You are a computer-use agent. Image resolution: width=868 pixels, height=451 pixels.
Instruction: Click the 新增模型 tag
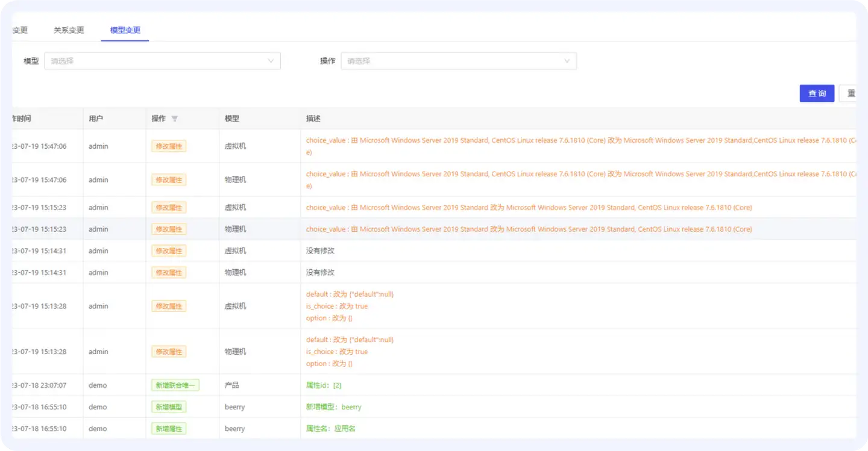(x=169, y=407)
